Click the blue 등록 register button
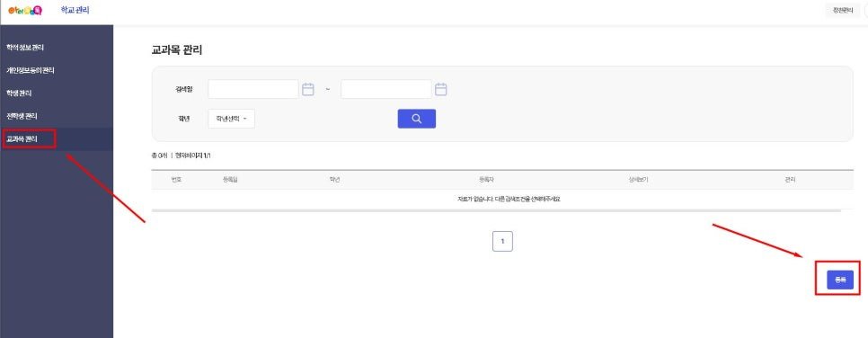The width and height of the screenshot is (868, 338). 840,280
